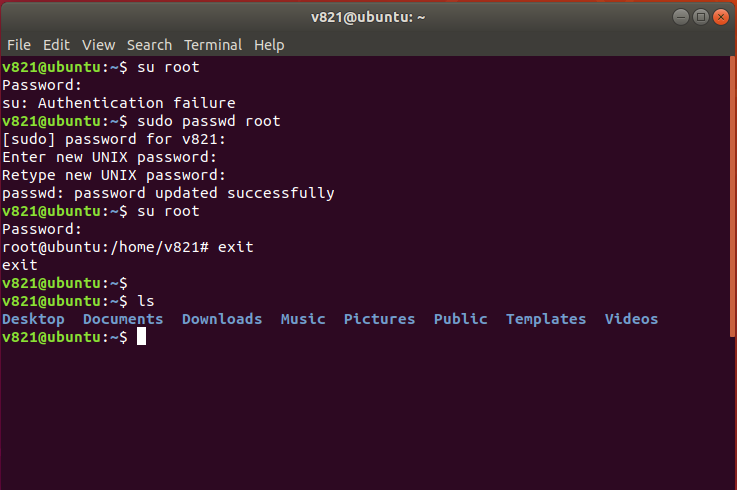Click the Downloads directory in ls output
The width and height of the screenshot is (737, 490).
tap(222, 319)
